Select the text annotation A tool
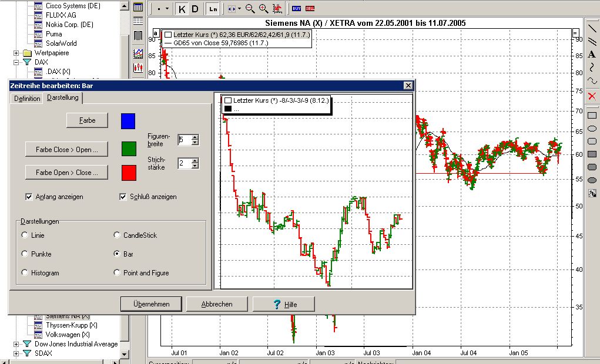This screenshot has height=364, width=600. pos(592,54)
